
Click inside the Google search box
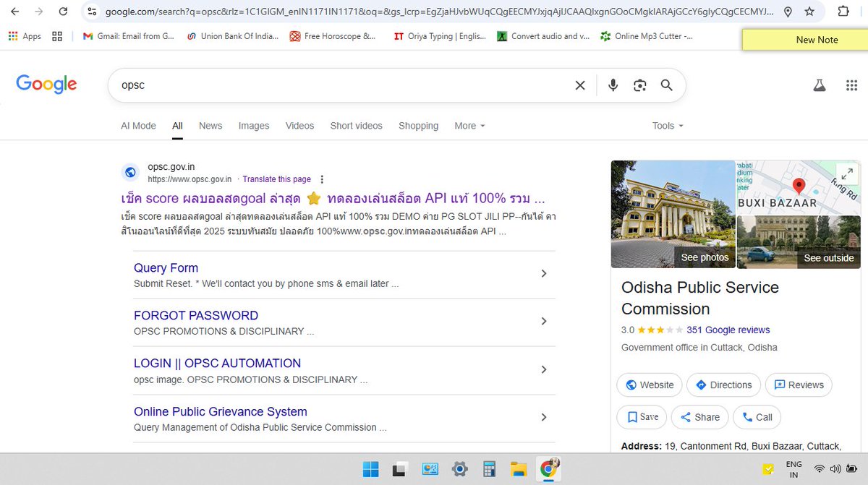tap(347, 85)
